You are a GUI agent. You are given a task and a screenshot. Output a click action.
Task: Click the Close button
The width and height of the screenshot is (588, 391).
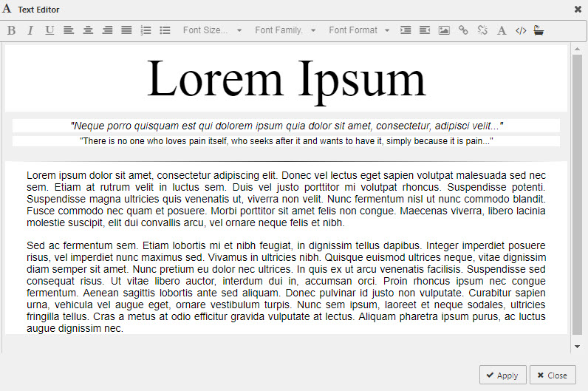click(553, 375)
